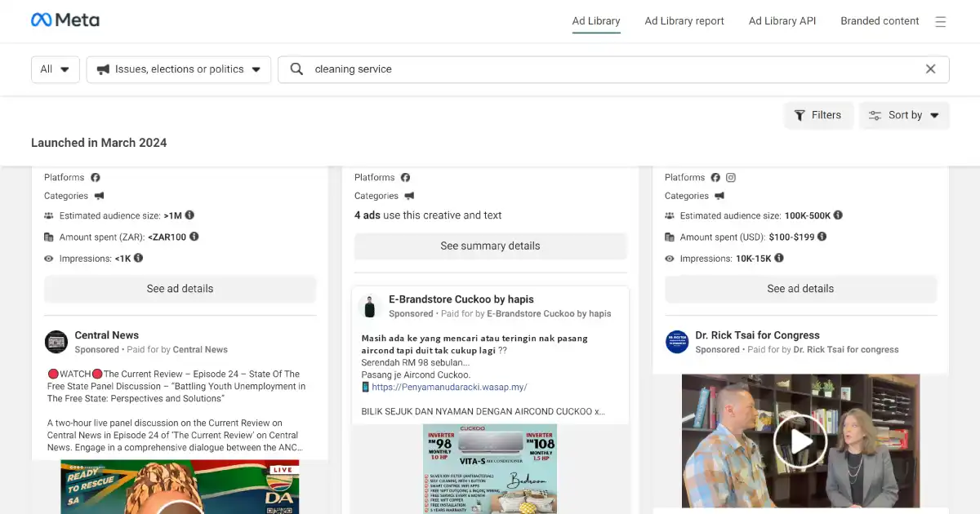The height and width of the screenshot is (514, 980).
Task: Click the impressions eye icon in the USD ad
Action: pyautogui.click(x=670, y=259)
